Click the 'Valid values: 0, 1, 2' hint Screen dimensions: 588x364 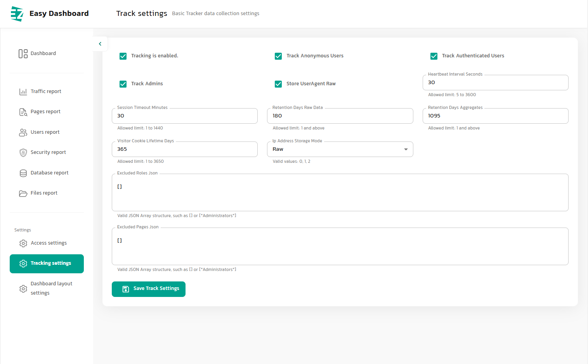tap(291, 162)
